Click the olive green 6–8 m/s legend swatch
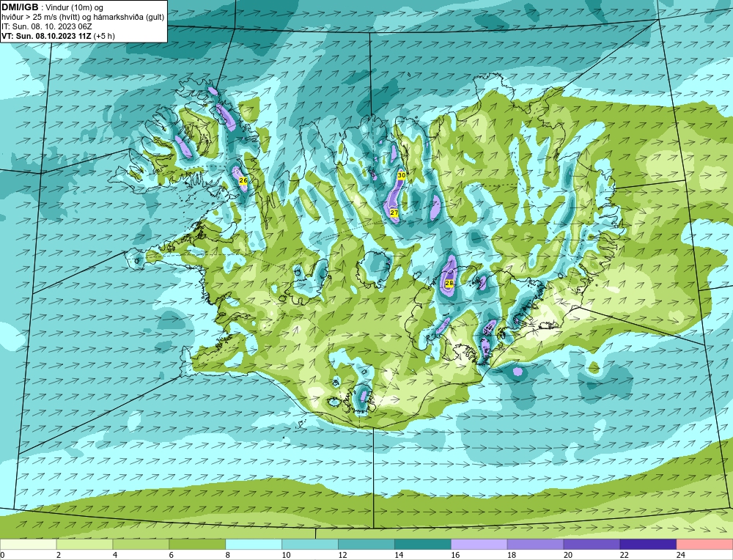Screen dimensions: 733x560 pos(197,544)
